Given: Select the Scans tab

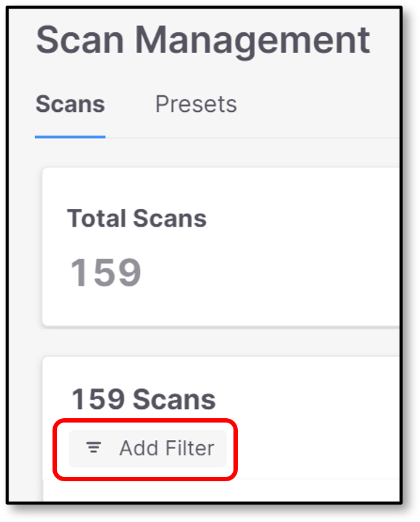Looking at the screenshot, I should (x=70, y=104).
